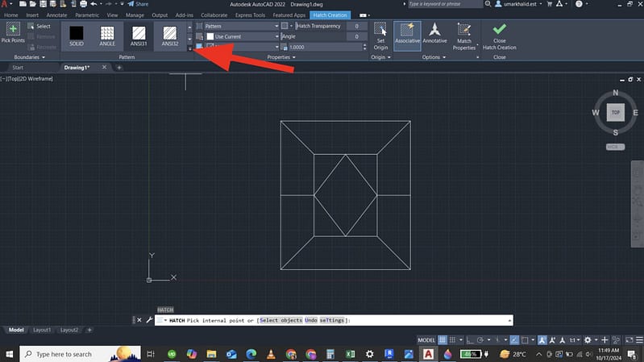Select the SOLID hatch pattern swatch
This screenshot has height=362, width=644.
point(77,35)
